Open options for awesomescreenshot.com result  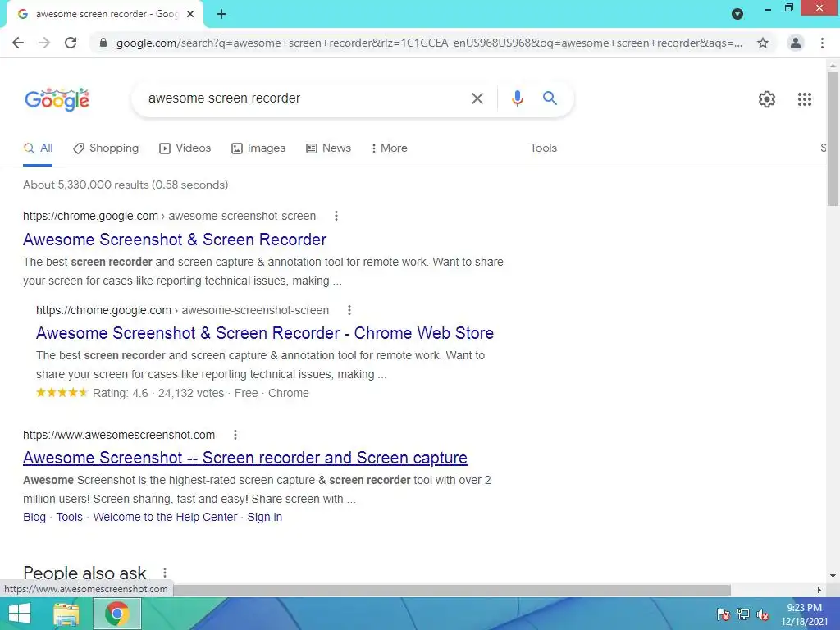(x=235, y=435)
